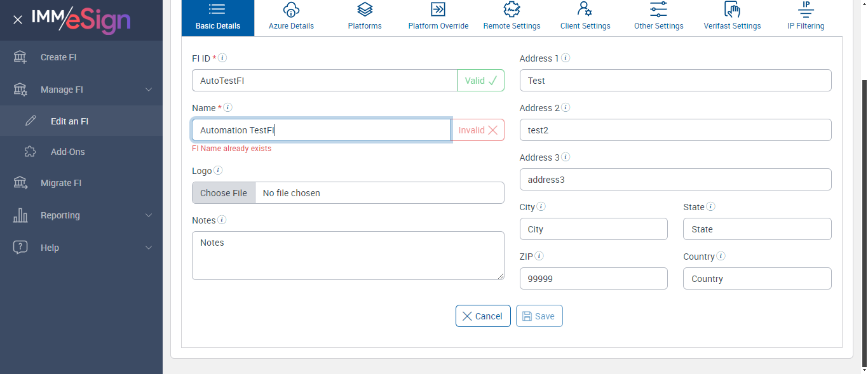Open Add-Ons in the sidebar
Viewport: 868px width, 374px height.
[81, 152]
